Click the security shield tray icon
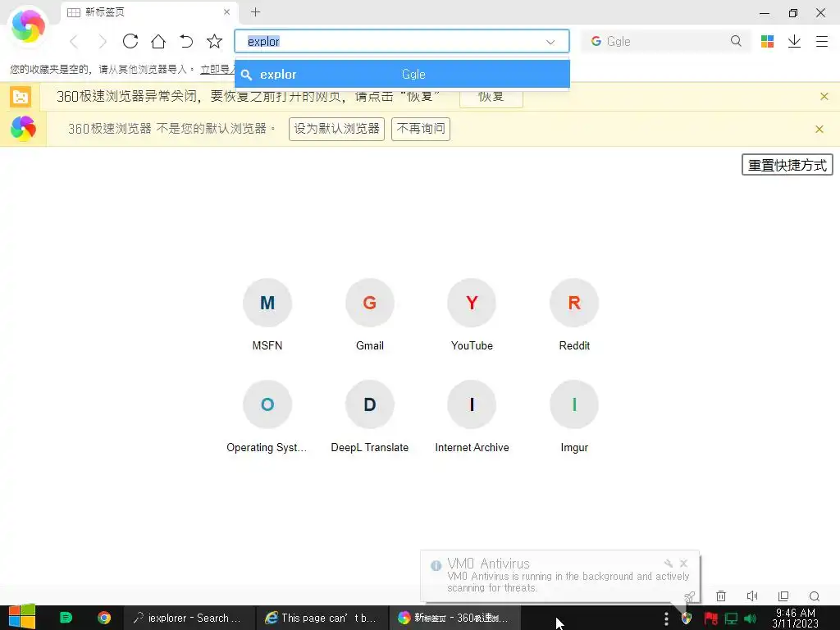840x630 pixels. point(687,619)
